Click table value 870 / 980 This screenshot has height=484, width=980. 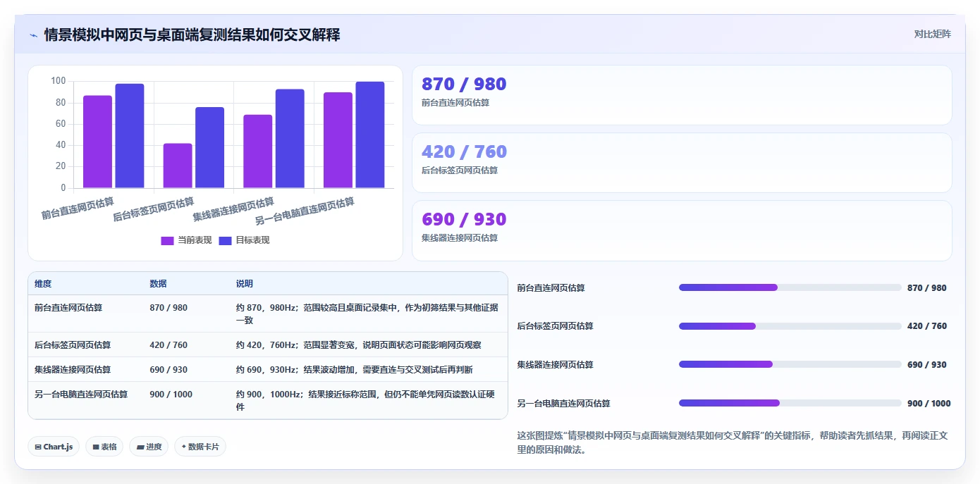tap(169, 308)
